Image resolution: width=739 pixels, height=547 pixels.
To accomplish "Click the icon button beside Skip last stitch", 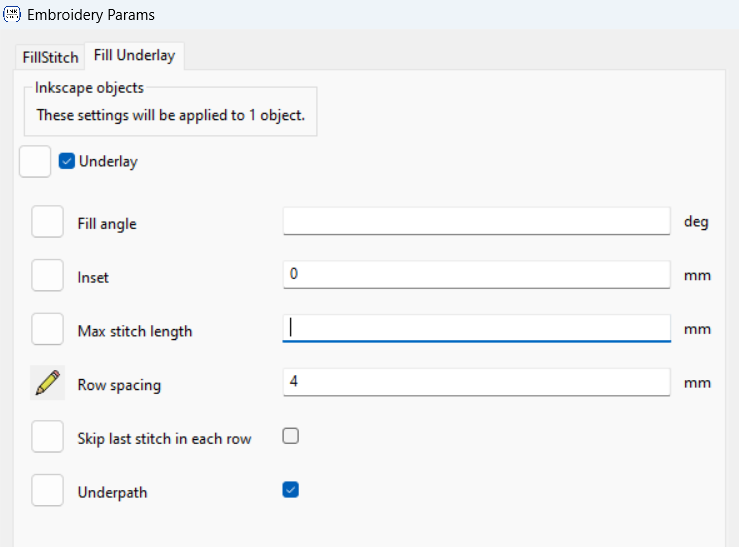I will click(48, 436).
